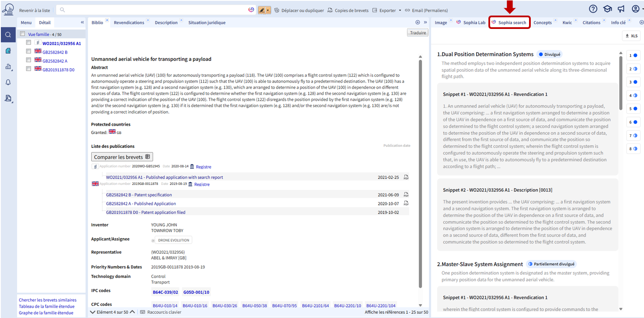
Task: Open Chercher les brevets similaires link
Action: coord(48,300)
